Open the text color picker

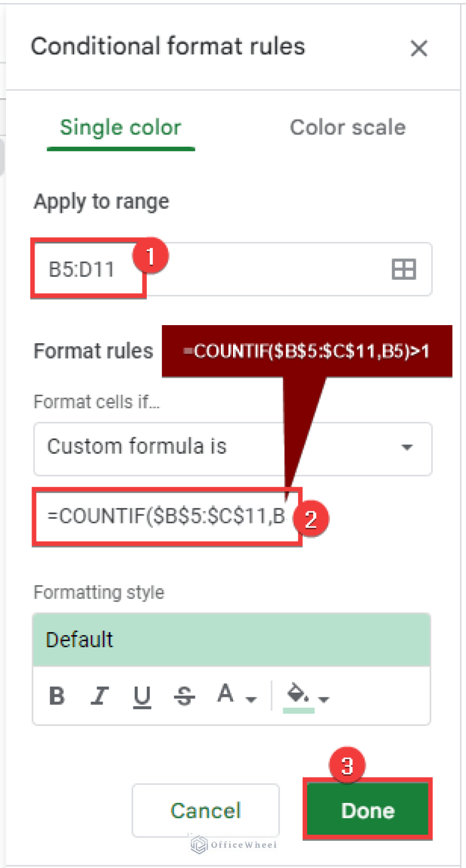pos(226,696)
